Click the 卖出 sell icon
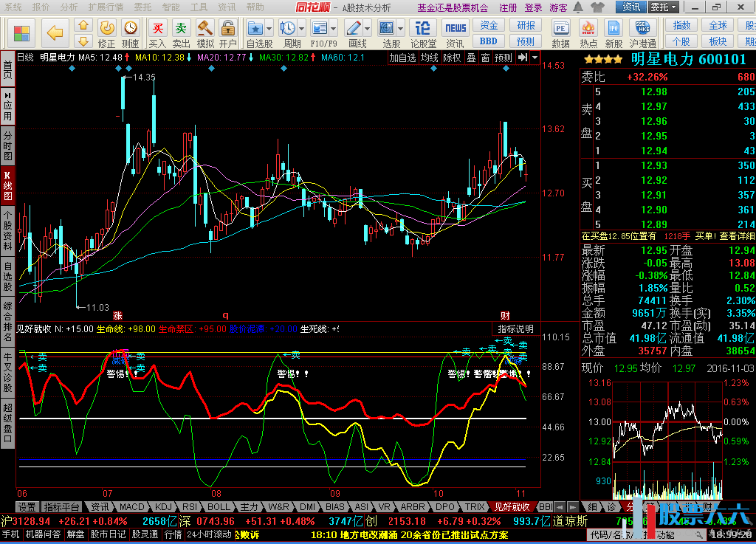 [182, 34]
